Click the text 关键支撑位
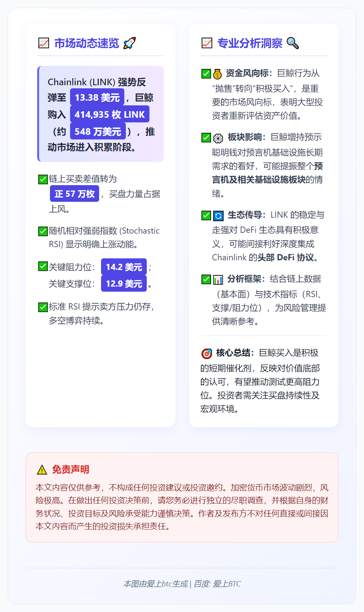The width and height of the screenshot is (364, 612). coord(70,284)
